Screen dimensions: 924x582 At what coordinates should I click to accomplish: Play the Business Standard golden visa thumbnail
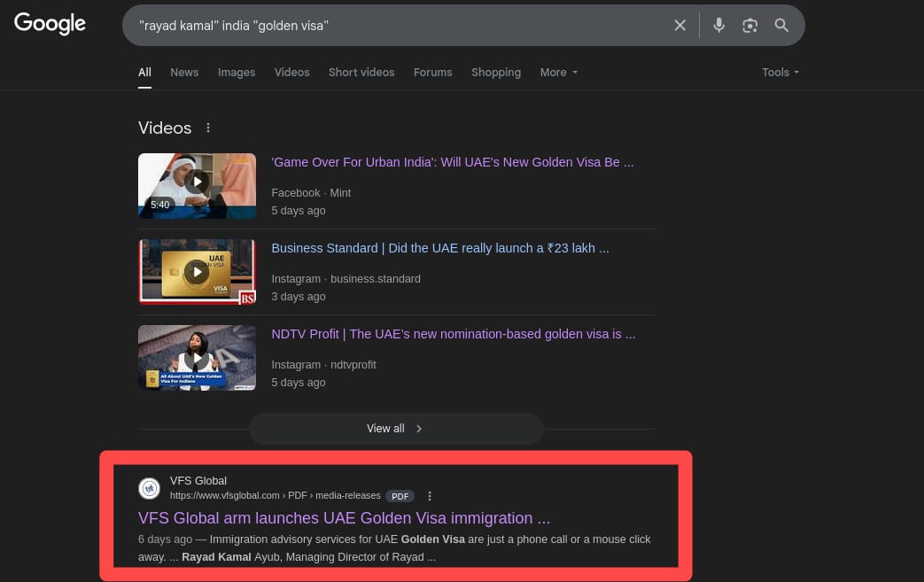point(197,272)
